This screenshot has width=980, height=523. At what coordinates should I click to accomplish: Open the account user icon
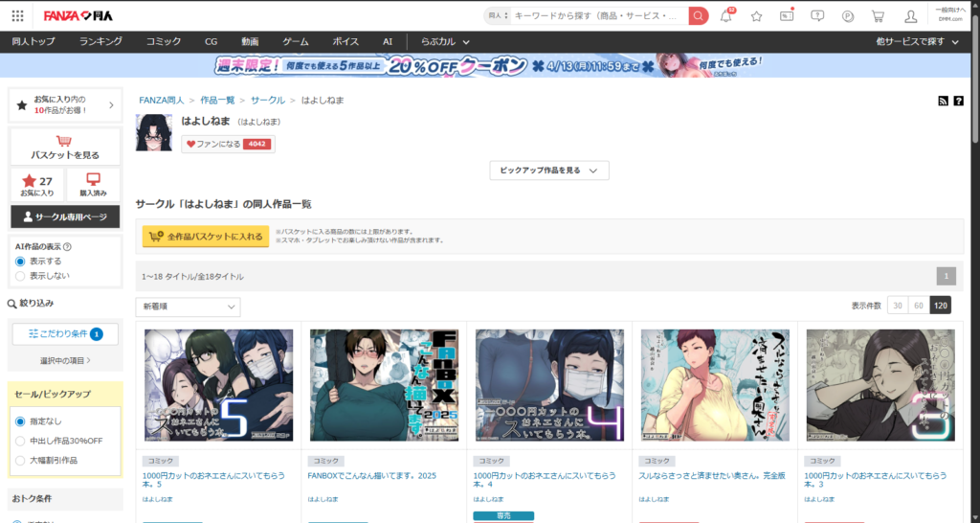tap(911, 16)
